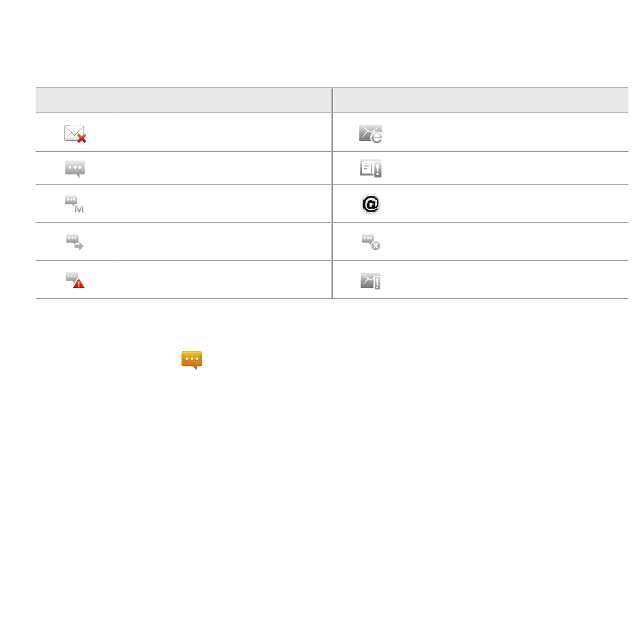Click blank cell beside bubble arrow icon
This screenshot has width=644, height=644.
click(222, 242)
